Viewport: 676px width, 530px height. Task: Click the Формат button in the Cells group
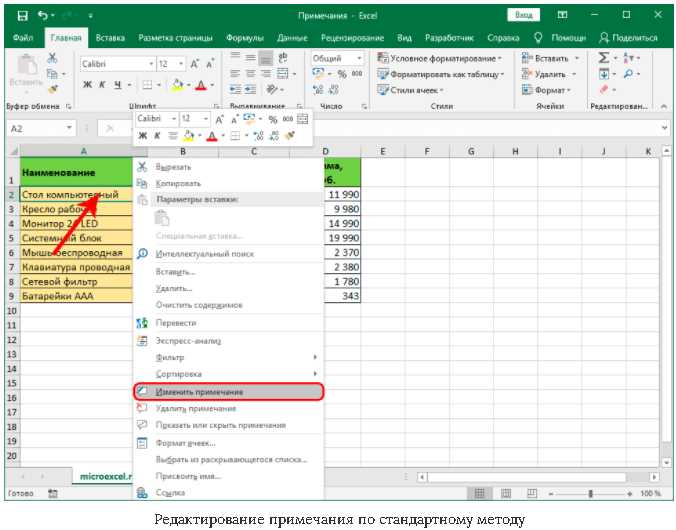[546, 90]
